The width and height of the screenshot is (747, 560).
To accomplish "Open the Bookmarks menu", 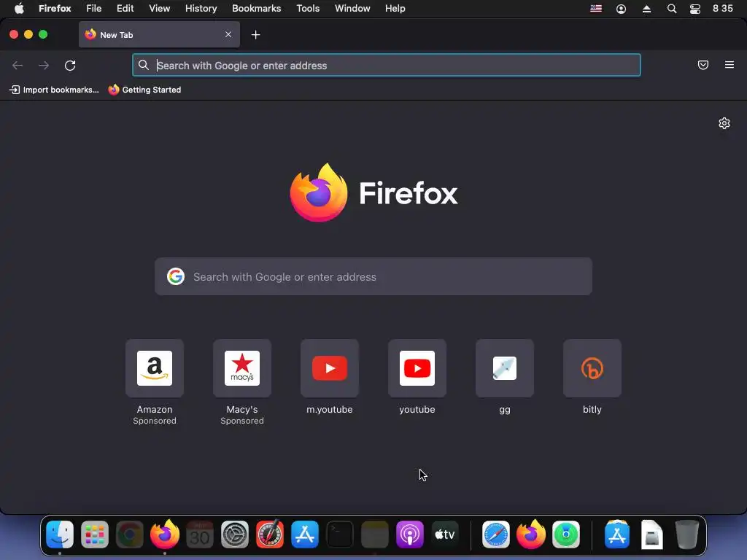I will tap(256, 9).
